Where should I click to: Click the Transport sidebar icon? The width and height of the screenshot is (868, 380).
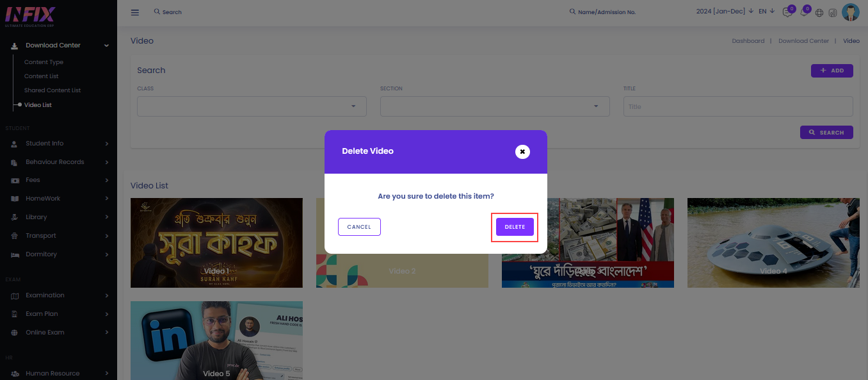point(15,236)
